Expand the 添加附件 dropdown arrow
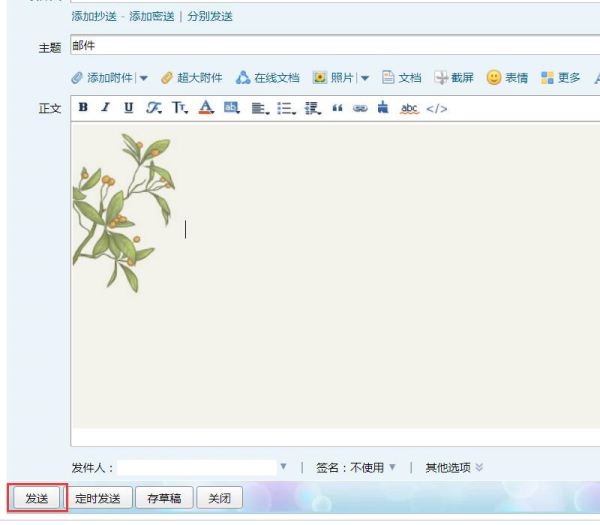The width and height of the screenshot is (600, 525). click(x=144, y=78)
